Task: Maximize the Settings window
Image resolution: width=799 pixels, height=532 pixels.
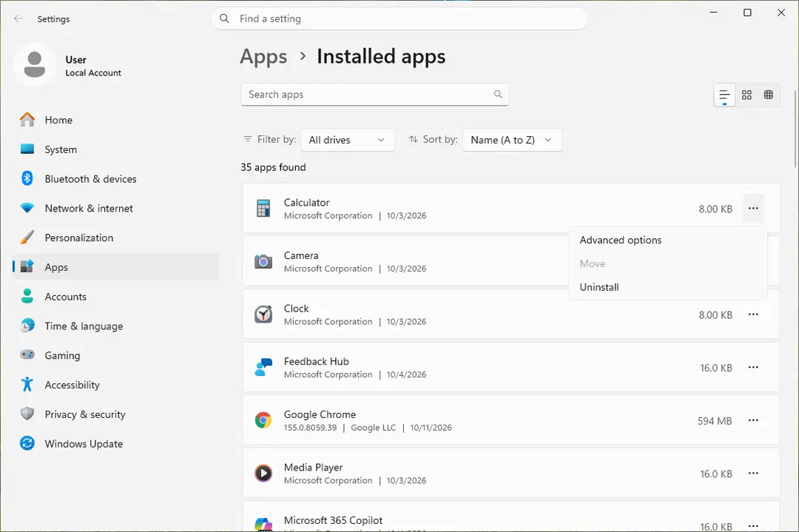Action: point(747,13)
